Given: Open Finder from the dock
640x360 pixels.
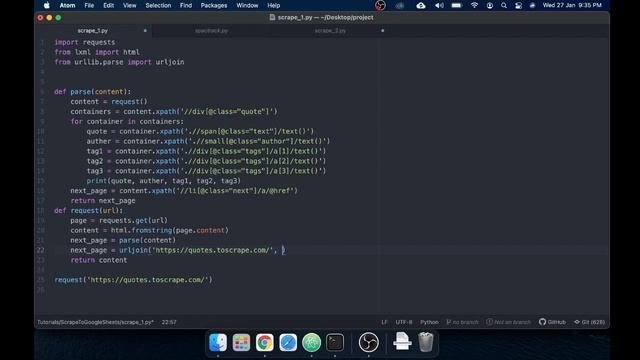Looking at the screenshot, I should (x=218, y=342).
